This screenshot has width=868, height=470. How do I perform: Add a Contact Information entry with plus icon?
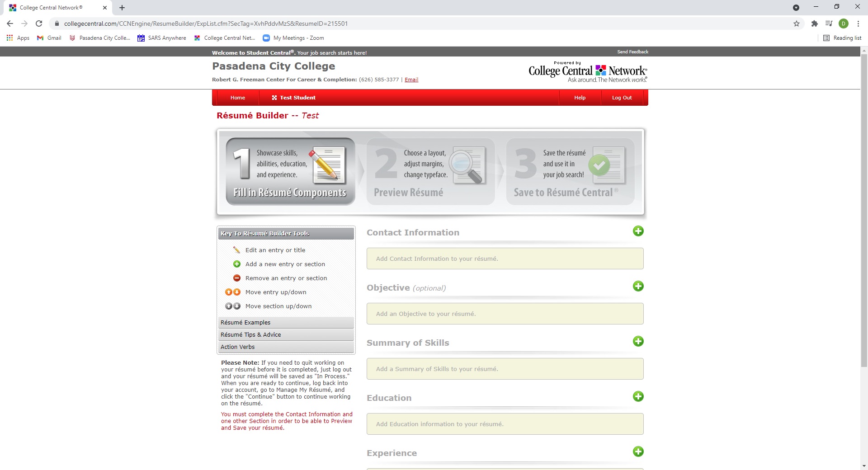coord(638,231)
